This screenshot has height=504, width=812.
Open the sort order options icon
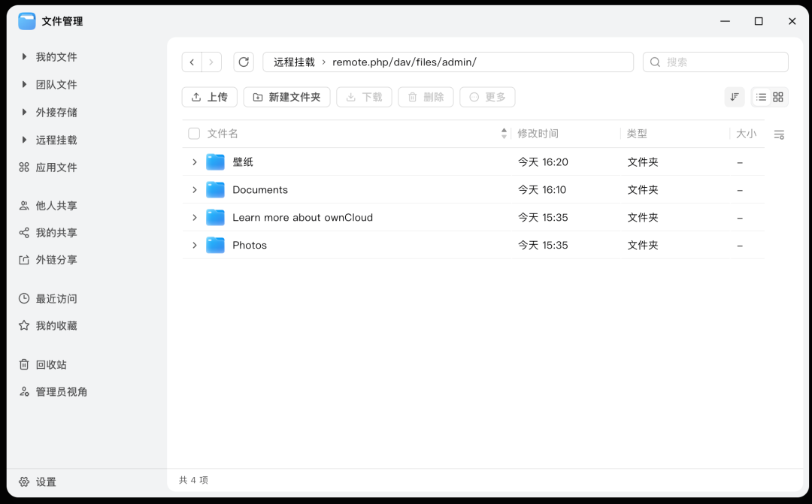pyautogui.click(x=735, y=97)
